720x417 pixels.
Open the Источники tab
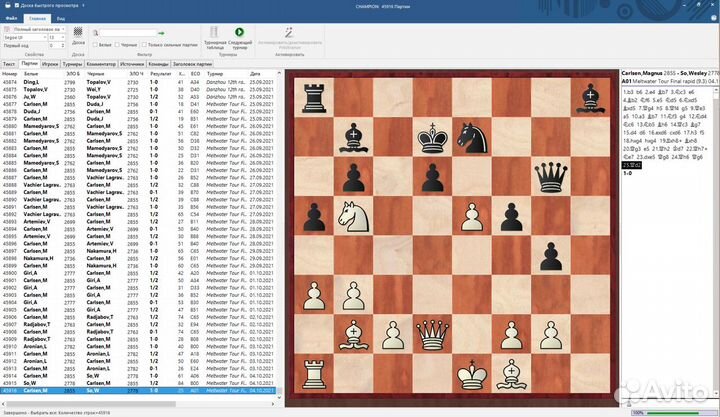coord(132,64)
